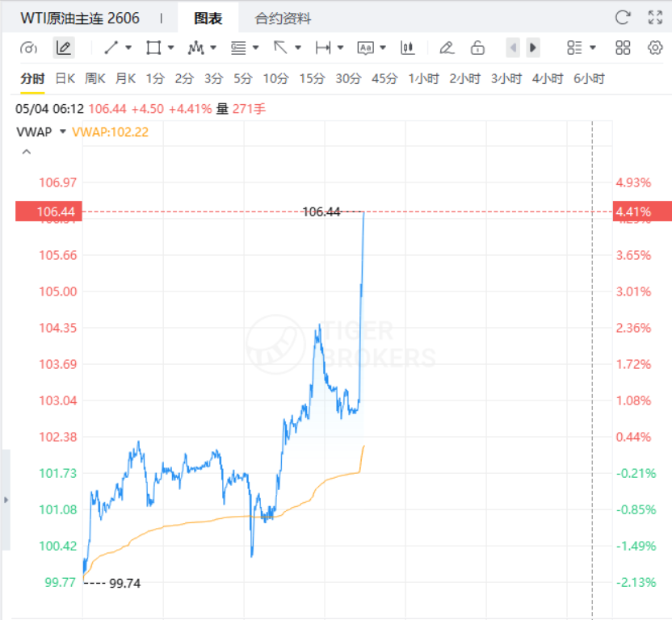Select the 10分 interval

[x=275, y=79]
